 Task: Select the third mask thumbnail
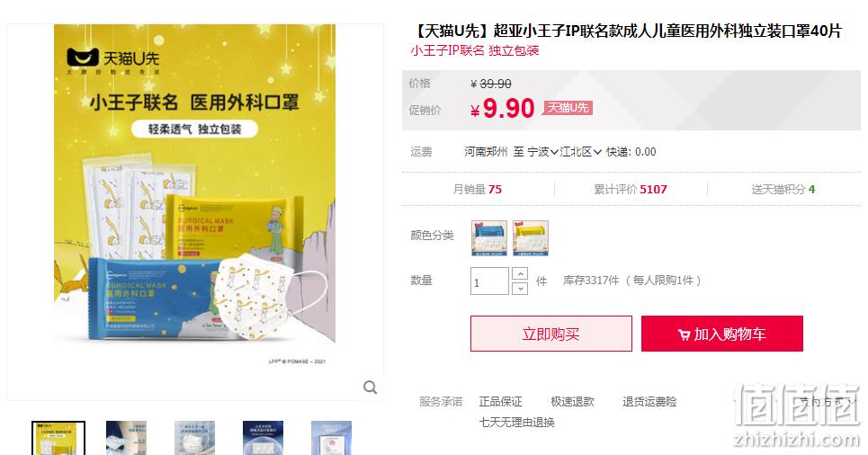(x=194, y=439)
